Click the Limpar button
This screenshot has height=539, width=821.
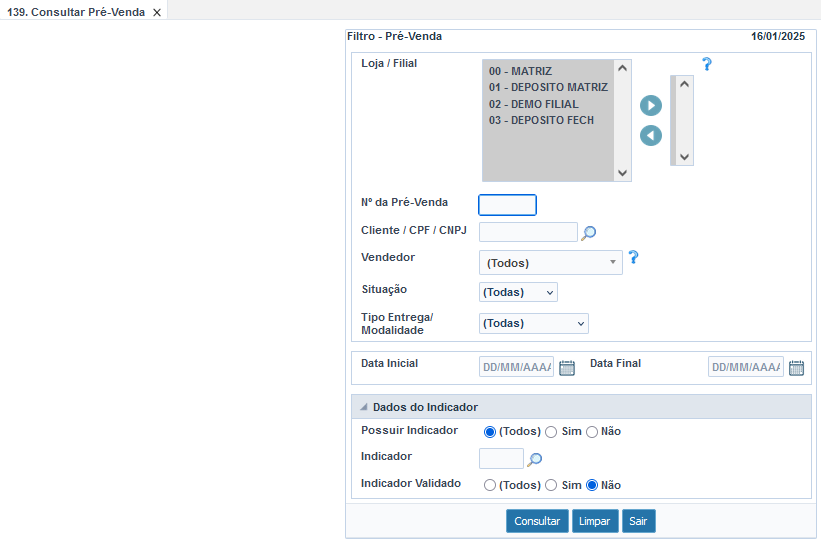click(595, 521)
